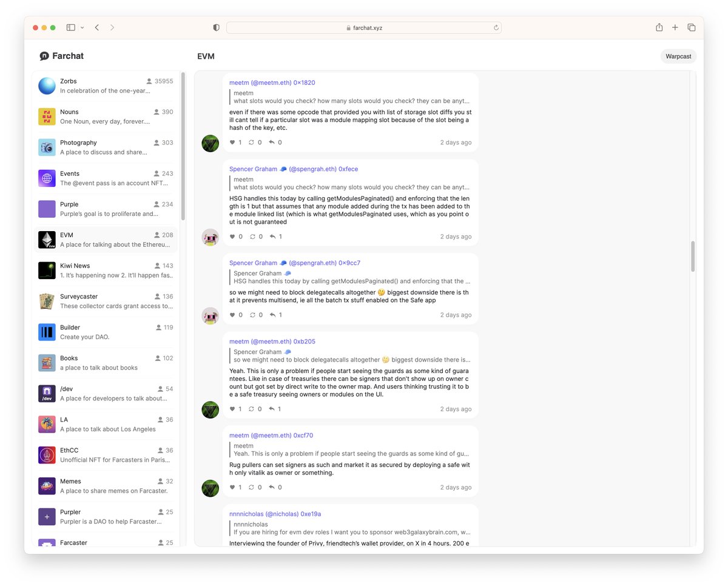Go forward with the browser forward arrow
This screenshot has width=728, height=586.
point(112,27)
